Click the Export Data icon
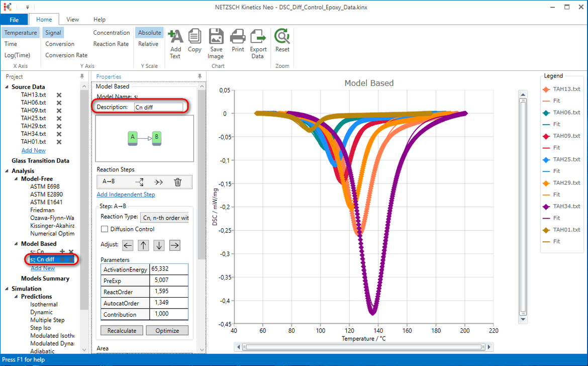The image size is (588, 366). pos(258,39)
